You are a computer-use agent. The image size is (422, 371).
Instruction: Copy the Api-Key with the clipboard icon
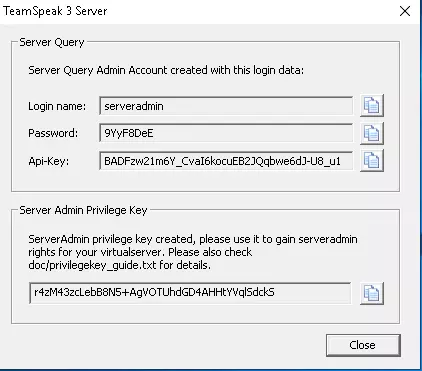click(372, 161)
